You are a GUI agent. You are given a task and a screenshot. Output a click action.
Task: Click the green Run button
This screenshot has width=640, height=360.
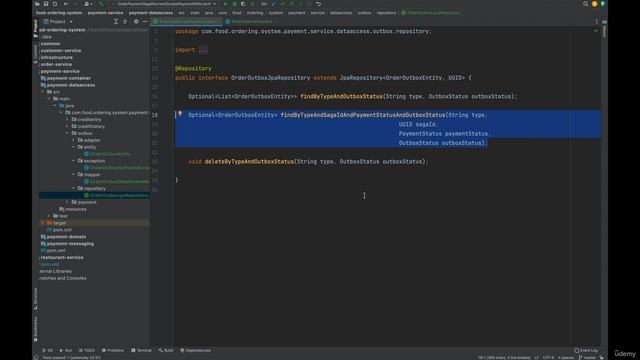225,4
